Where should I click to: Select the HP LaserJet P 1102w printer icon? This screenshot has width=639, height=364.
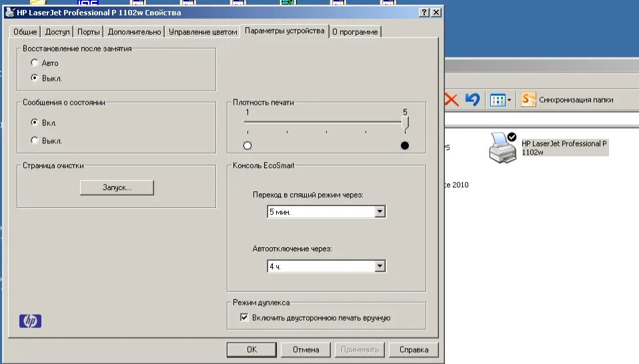click(x=502, y=147)
